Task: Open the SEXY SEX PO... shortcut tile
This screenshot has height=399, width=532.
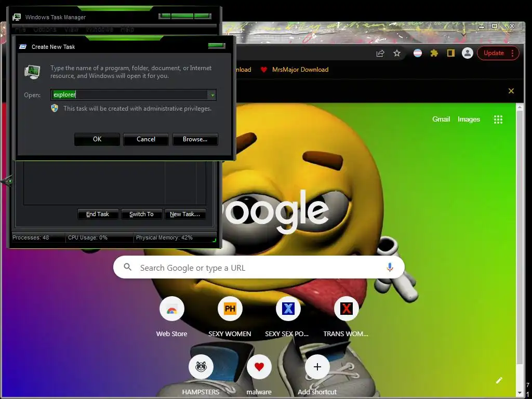Action: tap(288, 316)
